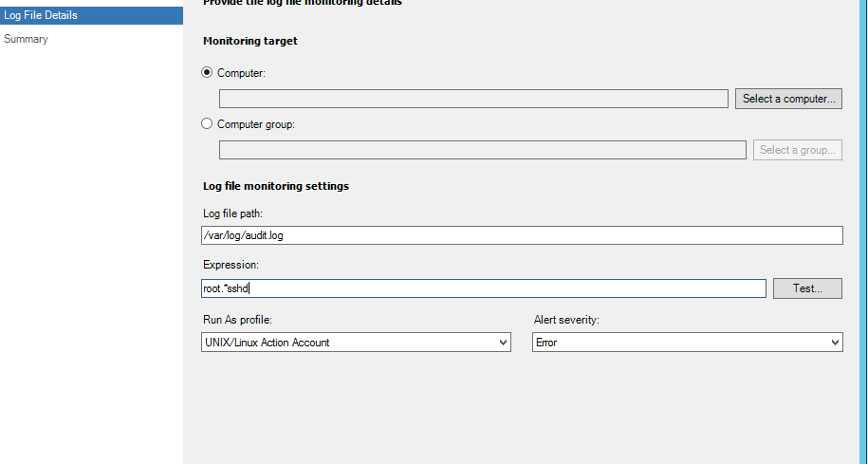Screen dimensions: 868x464
Task: Click the Expression label
Action: [231, 266]
